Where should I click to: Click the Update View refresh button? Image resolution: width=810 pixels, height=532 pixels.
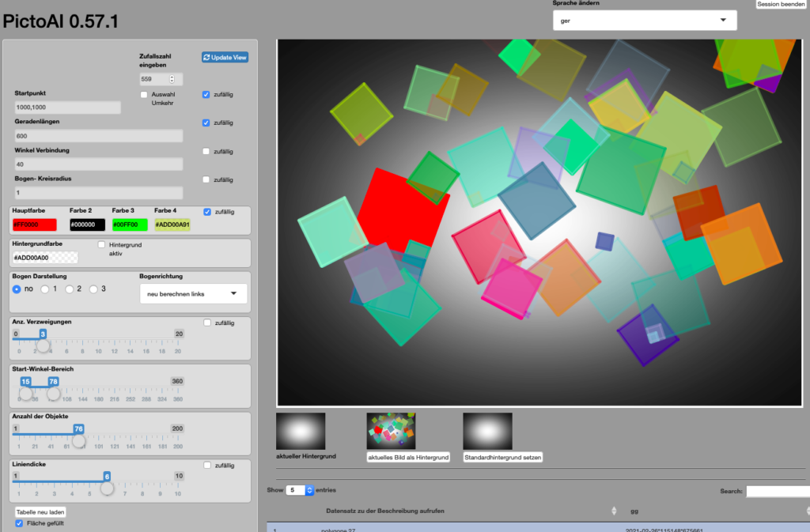click(x=225, y=58)
